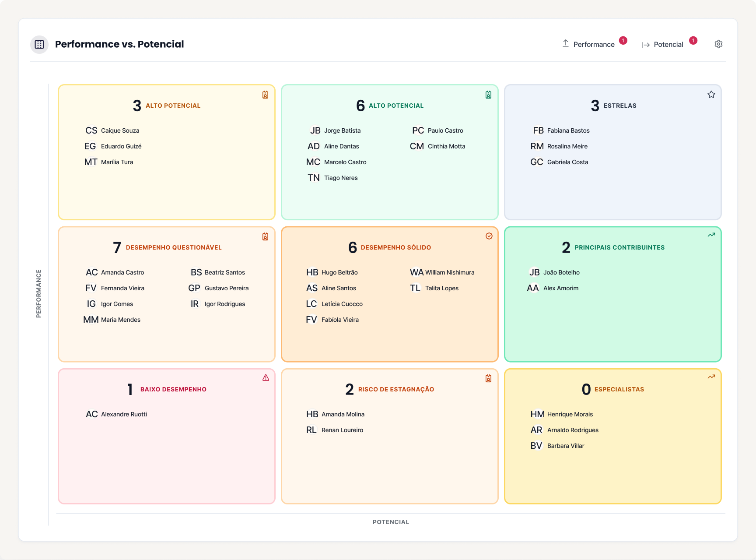This screenshot has width=756, height=560.
Task: Select William Nishimura
Action: [442, 272]
